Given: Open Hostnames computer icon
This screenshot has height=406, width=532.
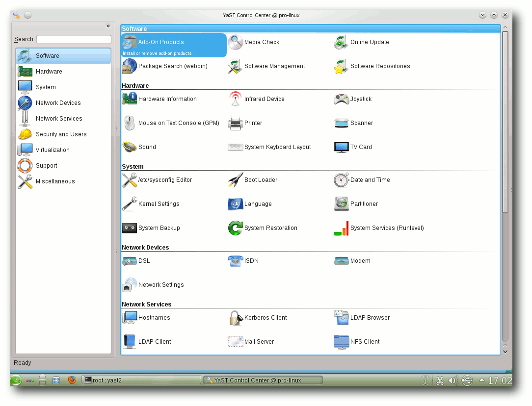Looking at the screenshot, I should tap(129, 318).
